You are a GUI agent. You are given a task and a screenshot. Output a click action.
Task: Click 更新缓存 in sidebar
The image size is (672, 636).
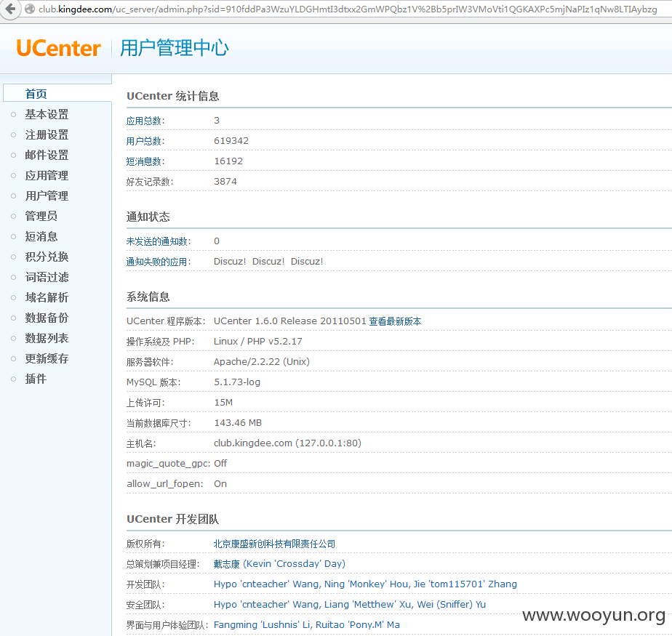click(x=47, y=358)
